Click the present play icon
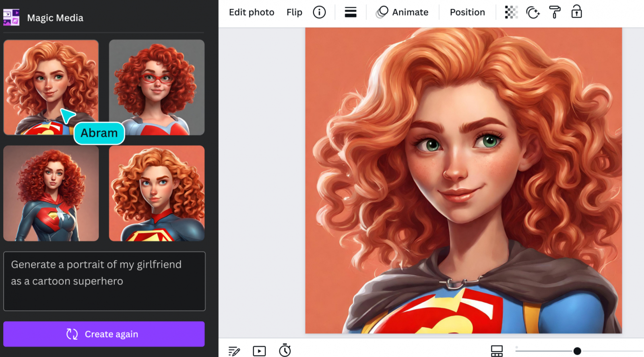Viewport: 644px width, 357px height. coord(259,351)
